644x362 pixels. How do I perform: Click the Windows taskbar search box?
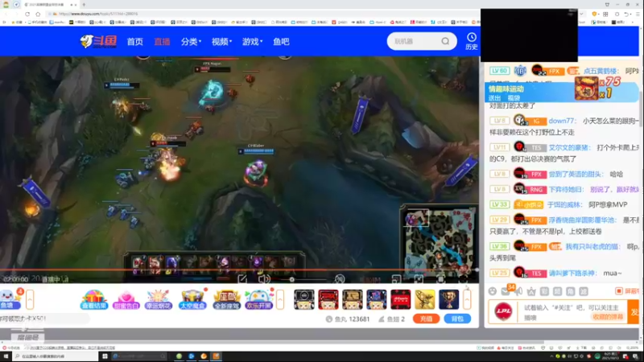coord(56,356)
